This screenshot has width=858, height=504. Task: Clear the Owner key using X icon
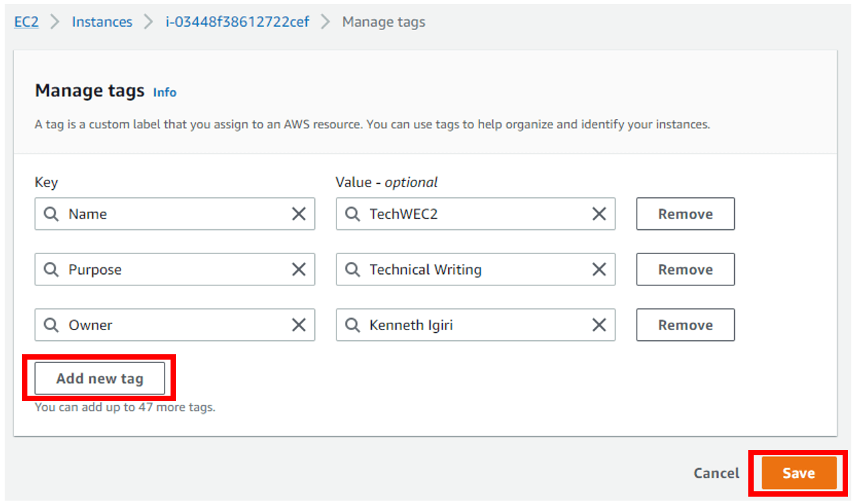coord(298,325)
